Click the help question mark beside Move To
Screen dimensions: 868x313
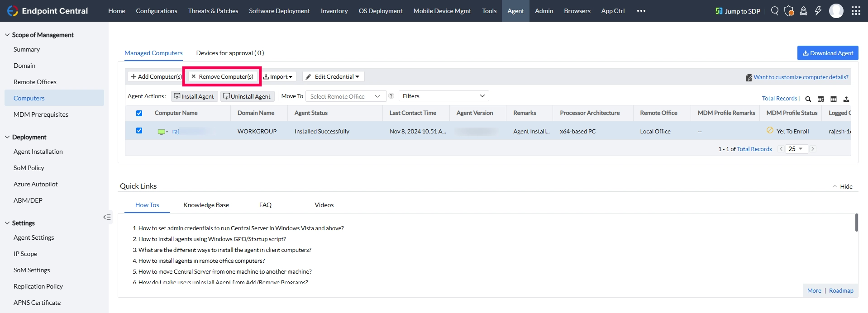tap(391, 96)
